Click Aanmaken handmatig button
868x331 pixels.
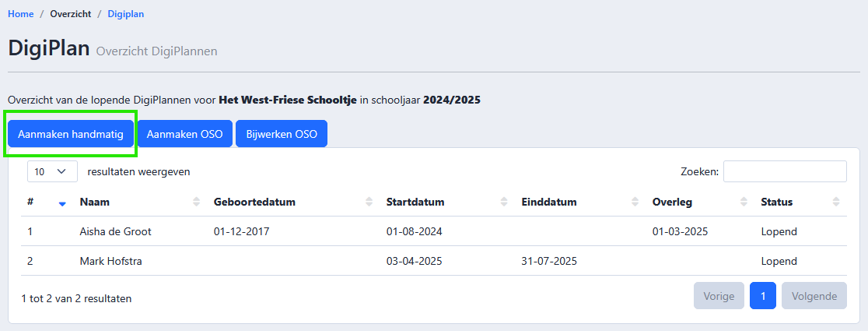pos(70,134)
